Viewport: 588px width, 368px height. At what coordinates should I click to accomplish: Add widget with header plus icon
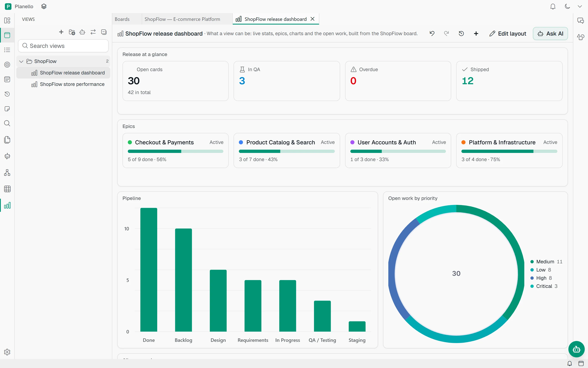pos(476,34)
